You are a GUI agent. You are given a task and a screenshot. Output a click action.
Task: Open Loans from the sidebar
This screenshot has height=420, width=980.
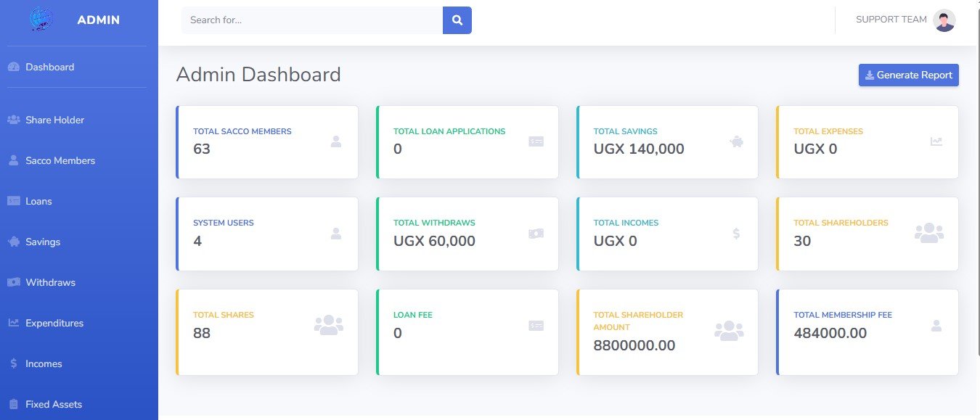[x=38, y=202]
